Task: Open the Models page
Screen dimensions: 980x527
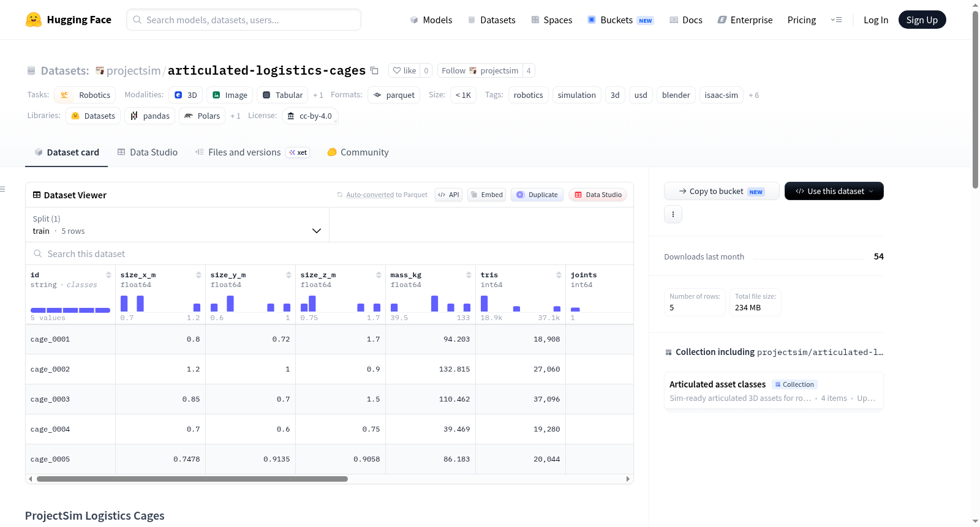Action: 431,20
